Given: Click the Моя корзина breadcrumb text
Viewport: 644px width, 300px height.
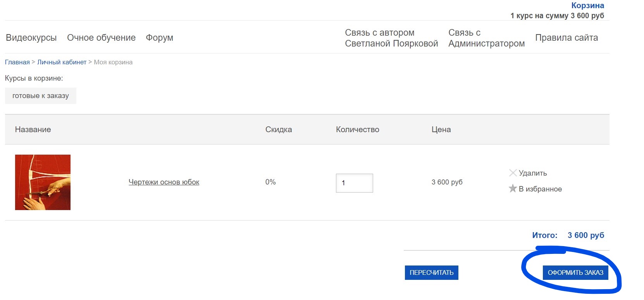Looking at the screenshot, I should point(113,62).
